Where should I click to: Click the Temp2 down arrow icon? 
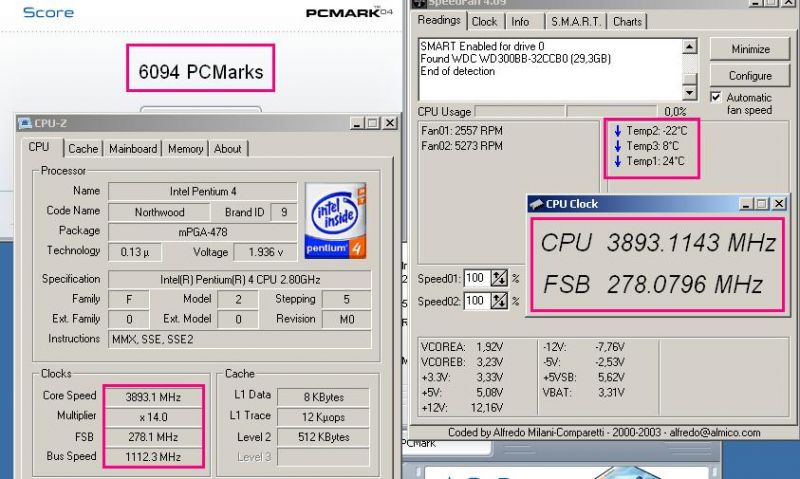coord(618,131)
